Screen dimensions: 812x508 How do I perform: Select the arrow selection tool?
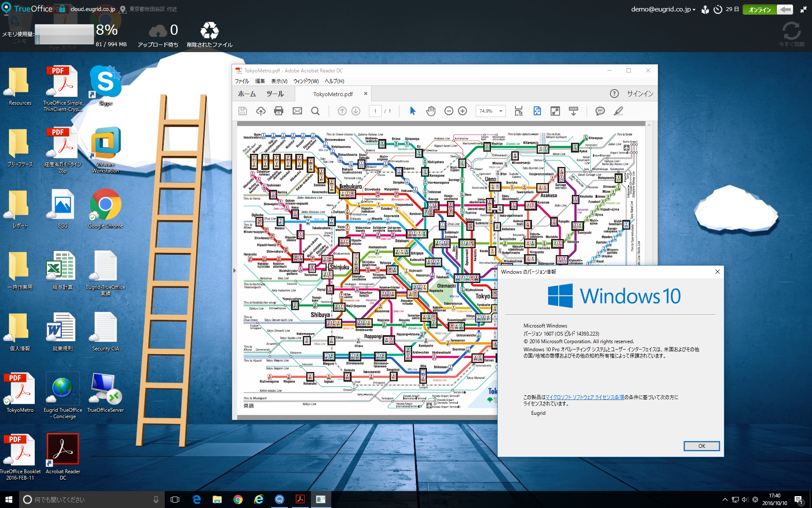tap(413, 111)
